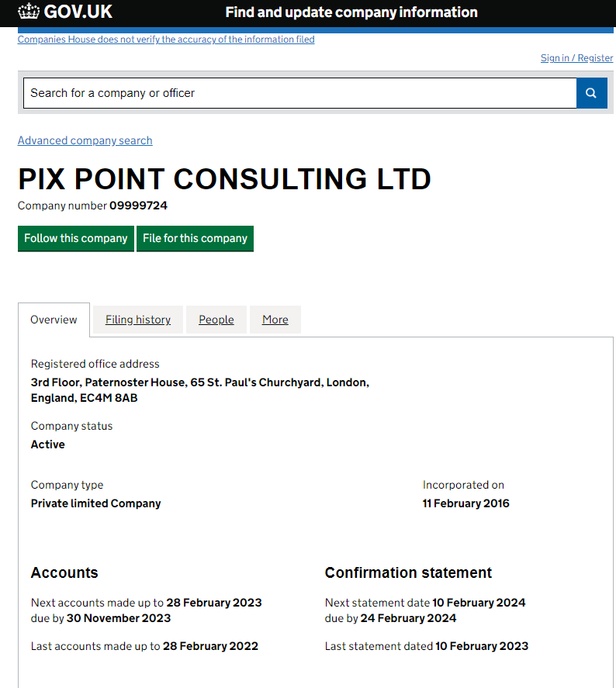Click the registered office address text
Viewport: 616px width, 688px height.
click(199, 390)
